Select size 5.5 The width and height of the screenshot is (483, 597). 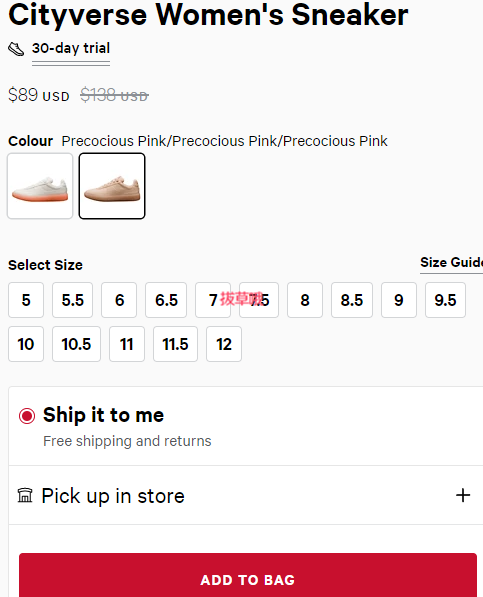[x=72, y=300]
